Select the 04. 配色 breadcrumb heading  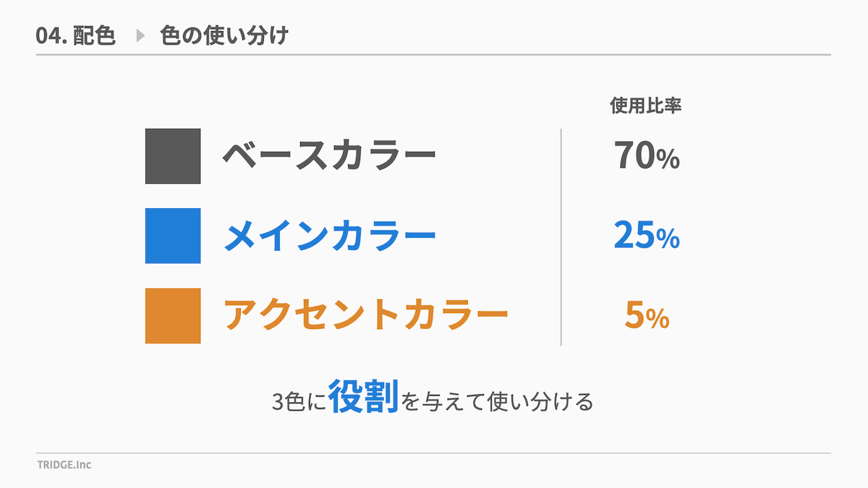pyautogui.click(x=76, y=35)
